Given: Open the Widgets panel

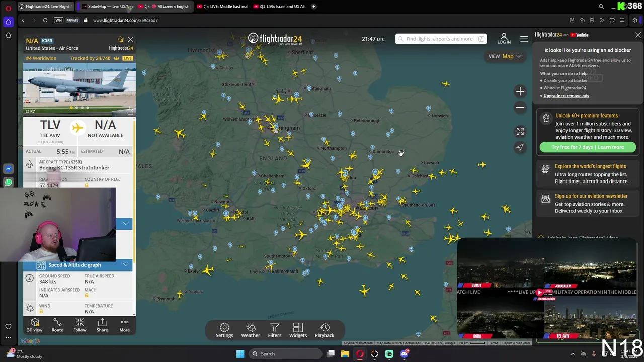Looking at the screenshot, I should tap(298, 330).
